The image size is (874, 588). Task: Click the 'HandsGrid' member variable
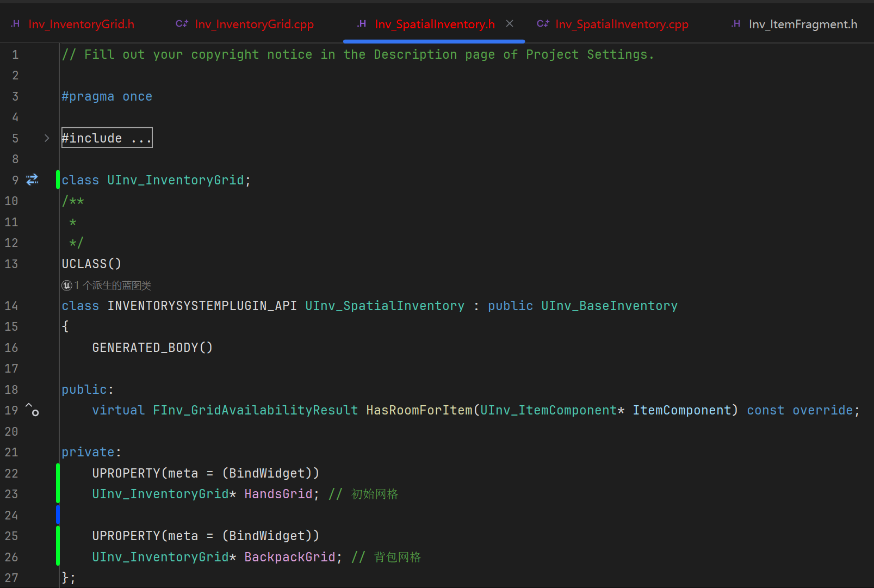pyautogui.click(x=278, y=494)
